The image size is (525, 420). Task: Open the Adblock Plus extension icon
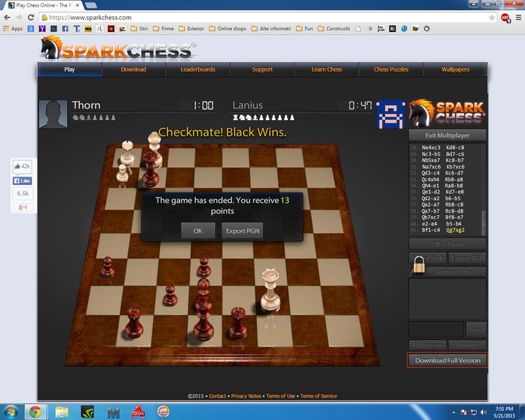[505, 18]
